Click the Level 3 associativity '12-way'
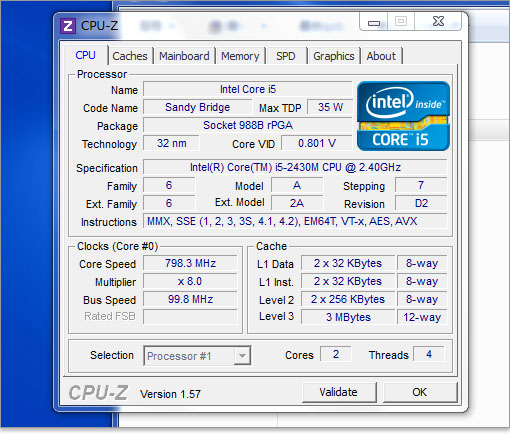The width and height of the screenshot is (510, 435). pos(422,317)
